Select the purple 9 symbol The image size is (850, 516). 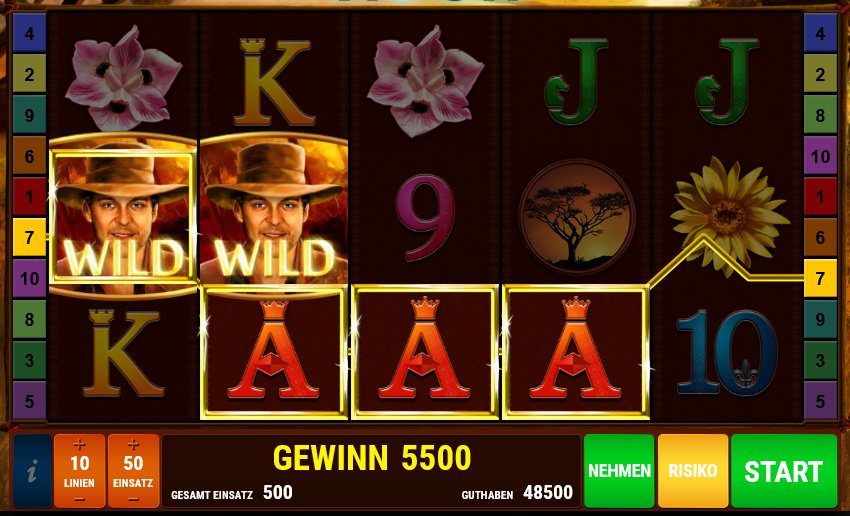[428, 217]
